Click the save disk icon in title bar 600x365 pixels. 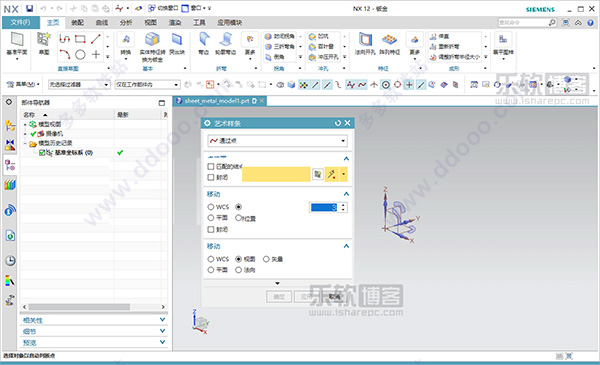[29, 8]
